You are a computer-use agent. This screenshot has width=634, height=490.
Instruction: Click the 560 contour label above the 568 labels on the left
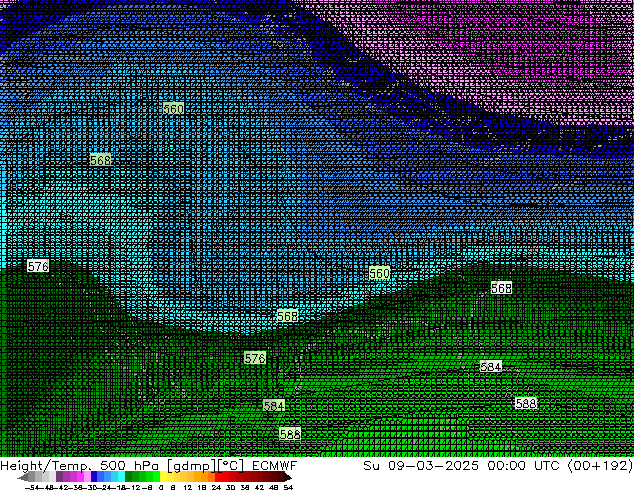[x=173, y=108]
